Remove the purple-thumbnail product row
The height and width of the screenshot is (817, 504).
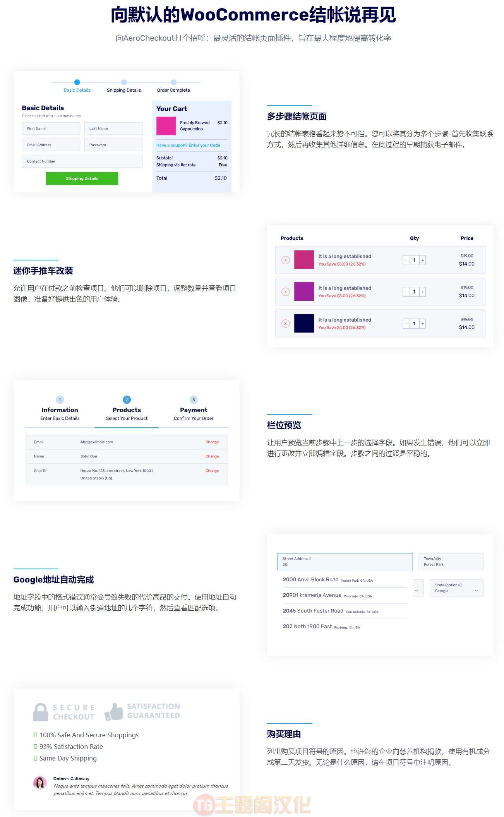[286, 292]
